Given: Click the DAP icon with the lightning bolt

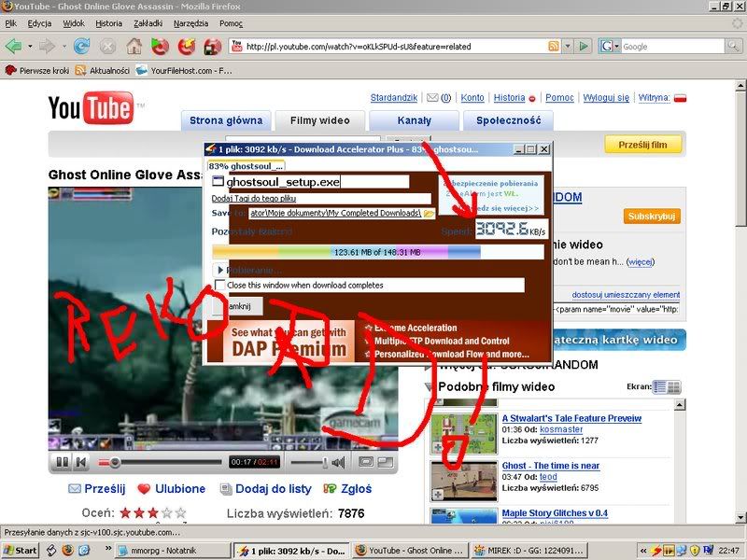Looking at the screenshot, I should click(x=187, y=46).
